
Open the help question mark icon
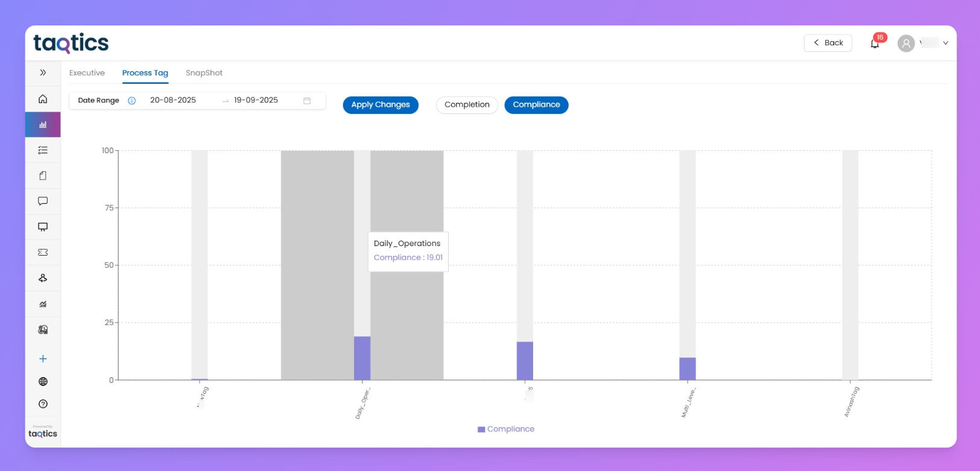tap(43, 404)
